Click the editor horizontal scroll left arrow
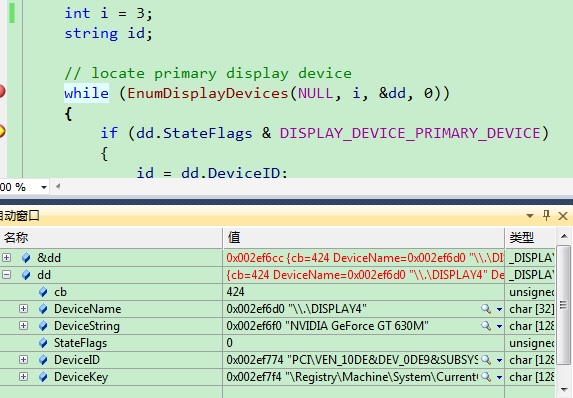This screenshot has width=573, height=398. coord(58,187)
